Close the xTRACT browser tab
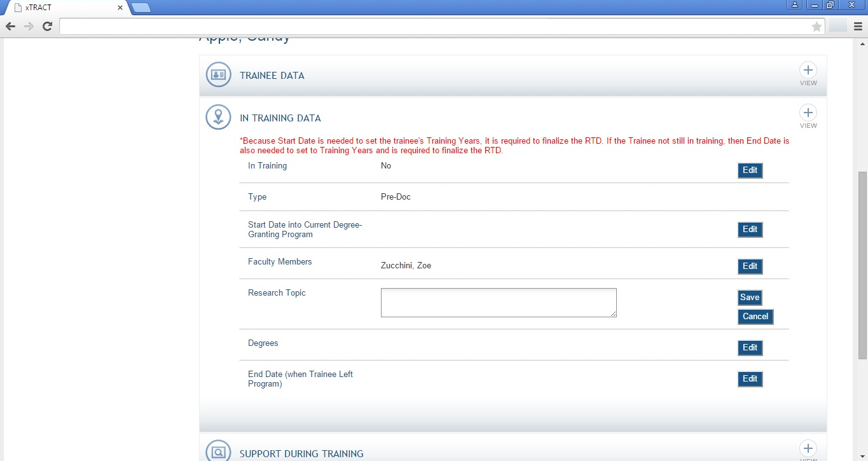This screenshot has height=461, width=868. [x=120, y=8]
